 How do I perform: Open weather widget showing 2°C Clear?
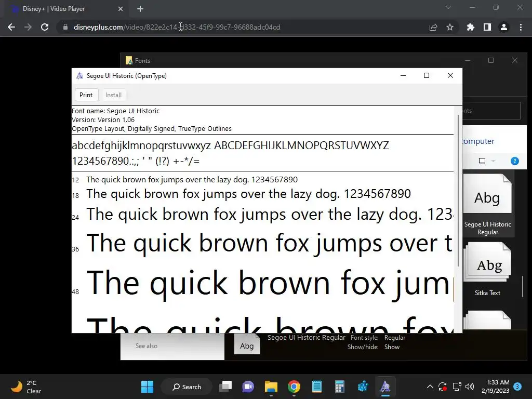tap(26, 387)
